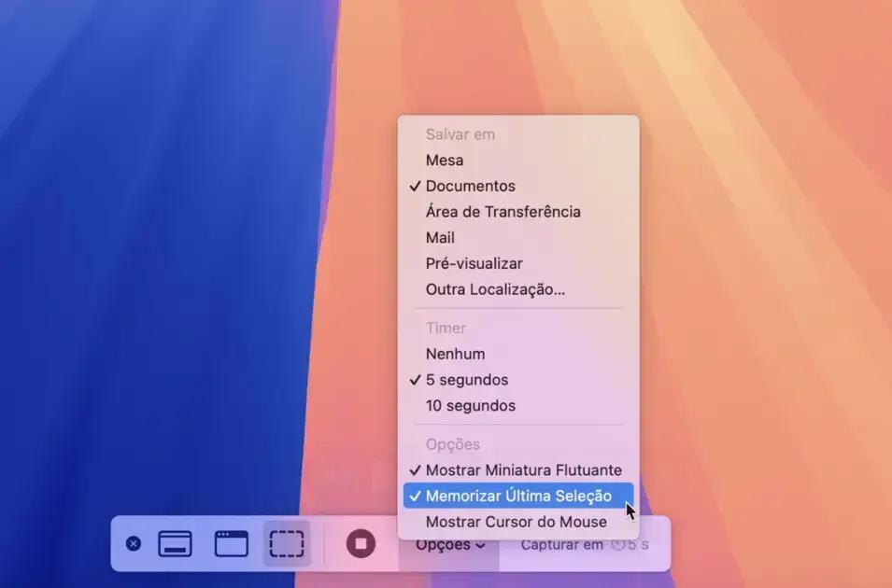Select the 5 segundos timer option

tap(518, 380)
